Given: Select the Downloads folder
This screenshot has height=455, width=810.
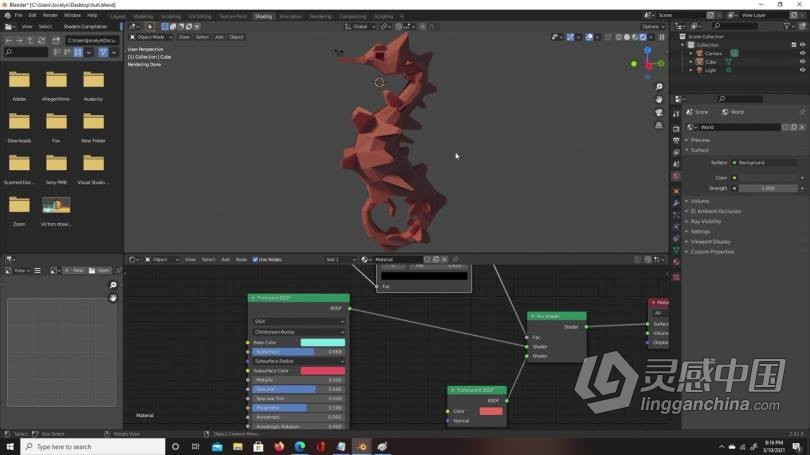Looking at the screenshot, I should click(19, 128).
